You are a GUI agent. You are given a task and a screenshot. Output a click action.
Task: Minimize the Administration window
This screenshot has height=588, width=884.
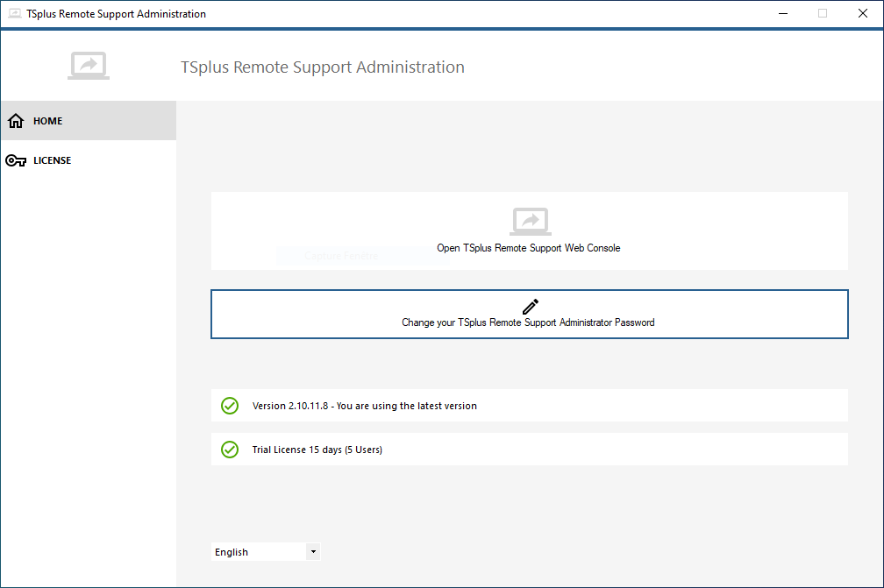783,13
